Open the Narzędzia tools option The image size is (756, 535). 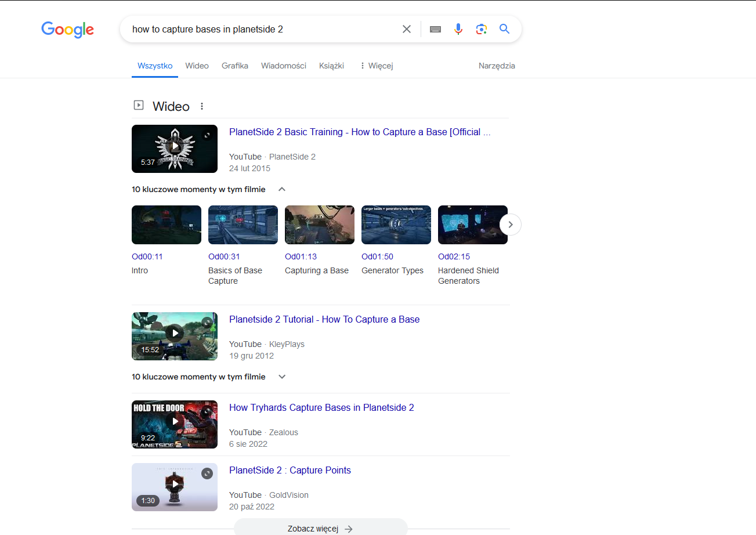497,66
